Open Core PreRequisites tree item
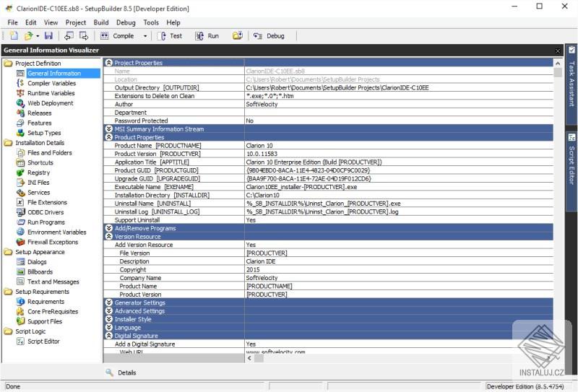Screen dimensions: 578x392 53,312
